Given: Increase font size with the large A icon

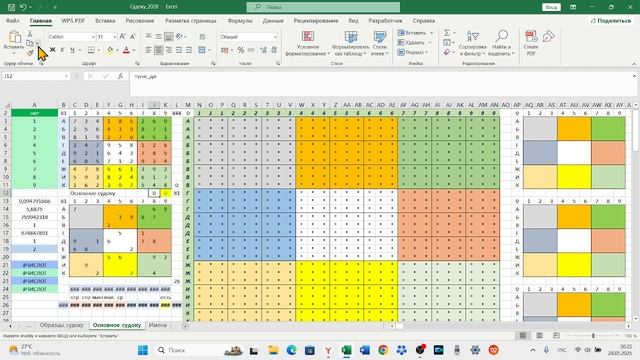Looking at the screenshot, I should pyautogui.click(x=122, y=37).
